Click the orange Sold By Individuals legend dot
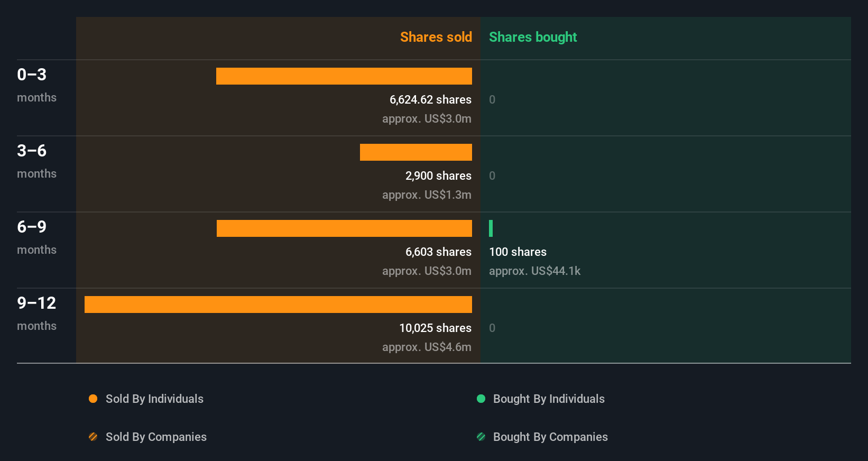Viewport: 868px width, 461px height. click(93, 399)
